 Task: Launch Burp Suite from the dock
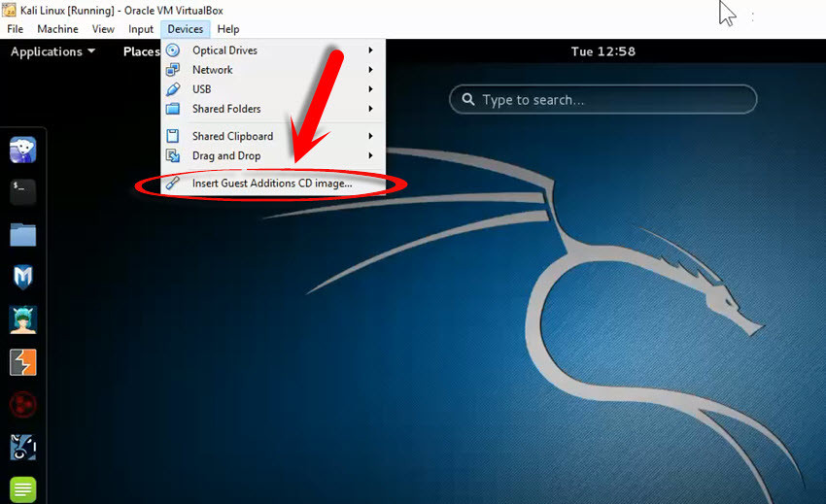(22, 362)
